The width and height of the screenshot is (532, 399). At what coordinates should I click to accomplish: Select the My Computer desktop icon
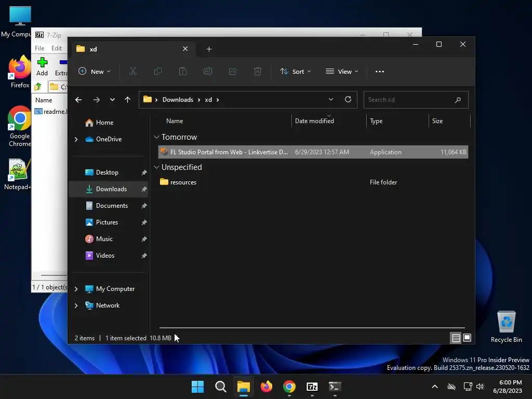pos(16,22)
